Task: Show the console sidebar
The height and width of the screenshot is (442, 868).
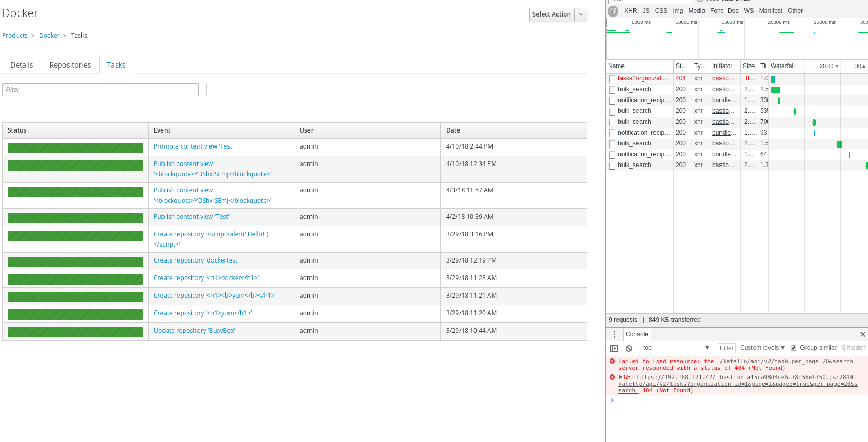Action: (x=614, y=348)
